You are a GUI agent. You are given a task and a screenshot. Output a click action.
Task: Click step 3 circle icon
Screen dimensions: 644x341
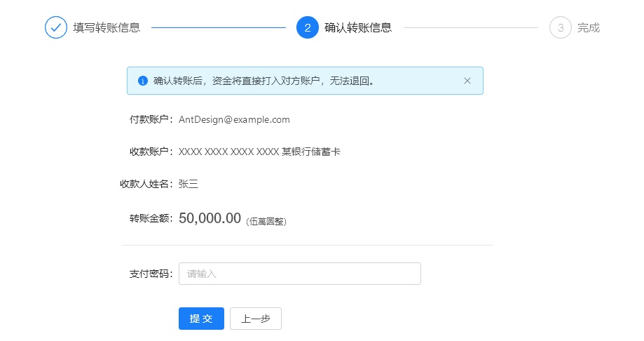point(561,27)
